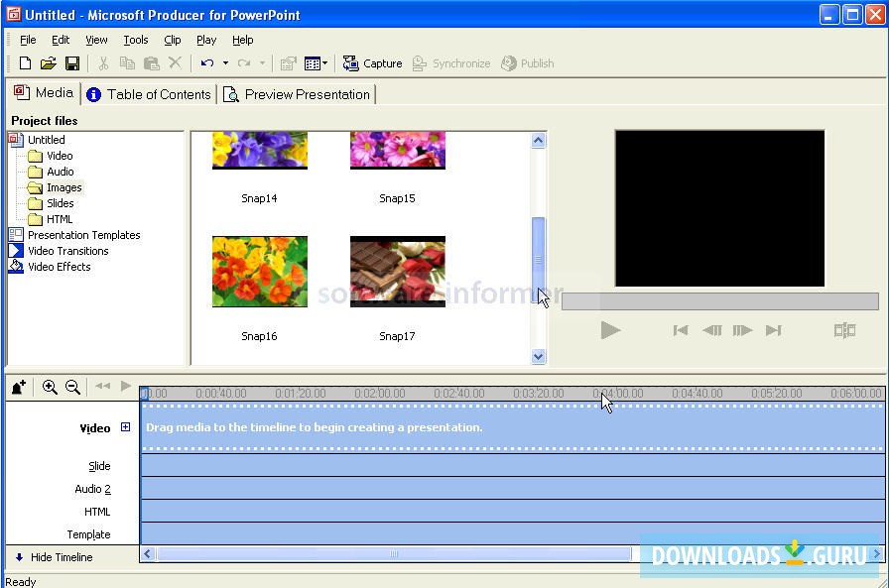The height and width of the screenshot is (588, 889).
Task: Expand the Video track on the timeline
Action: (x=125, y=427)
